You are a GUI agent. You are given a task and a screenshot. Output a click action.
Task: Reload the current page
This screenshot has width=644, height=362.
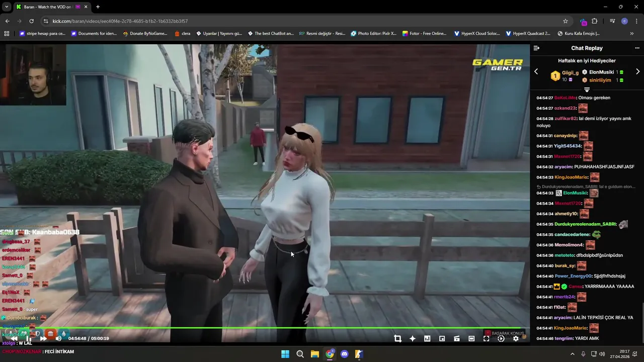coord(31,21)
